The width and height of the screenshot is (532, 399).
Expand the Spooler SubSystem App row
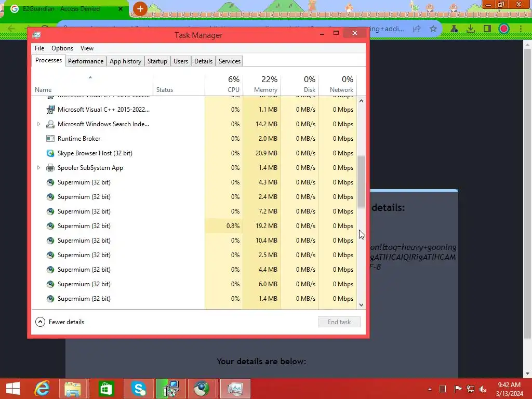click(38, 168)
